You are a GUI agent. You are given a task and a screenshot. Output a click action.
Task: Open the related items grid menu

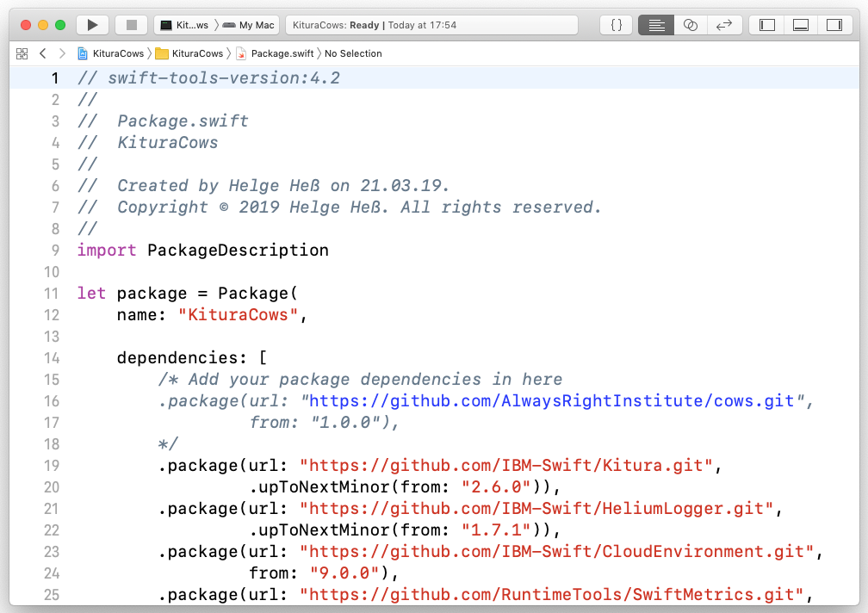point(22,53)
